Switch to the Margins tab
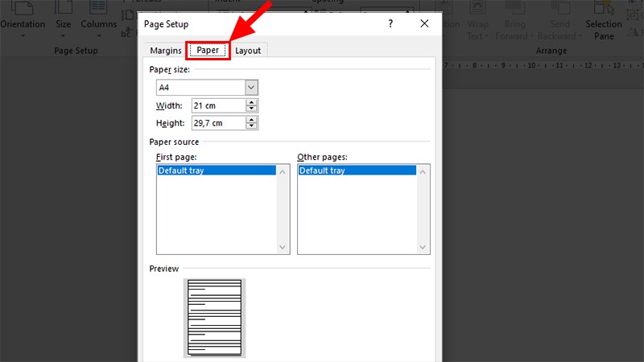644x362 pixels. coord(166,50)
